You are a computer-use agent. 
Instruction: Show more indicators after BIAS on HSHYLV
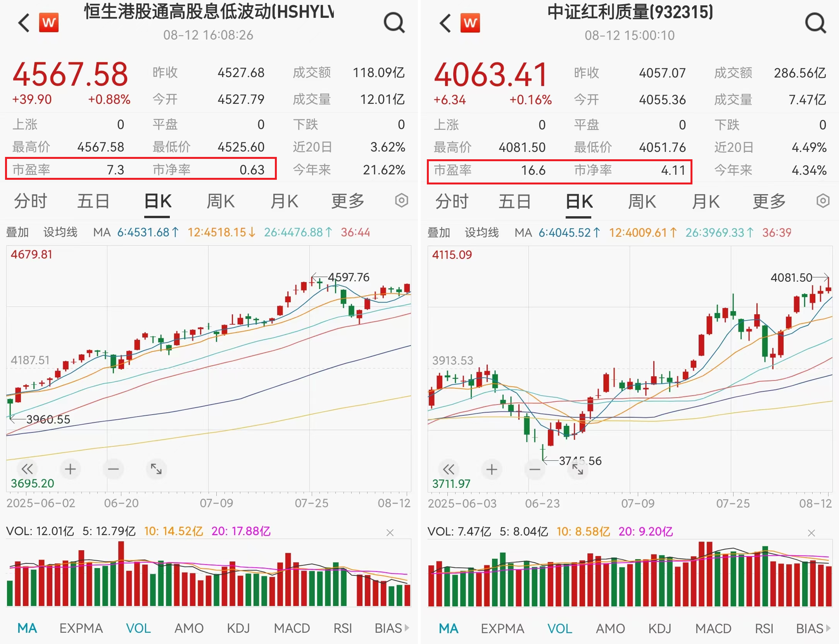(x=407, y=628)
